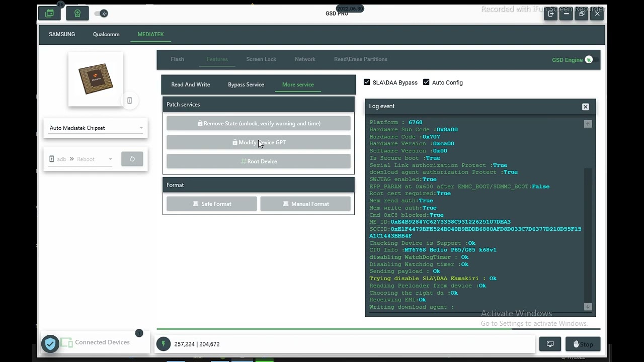Viewport: 644px width, 362px height.
Task: Click Modify Device GPT button
Action: pos(259,142)
